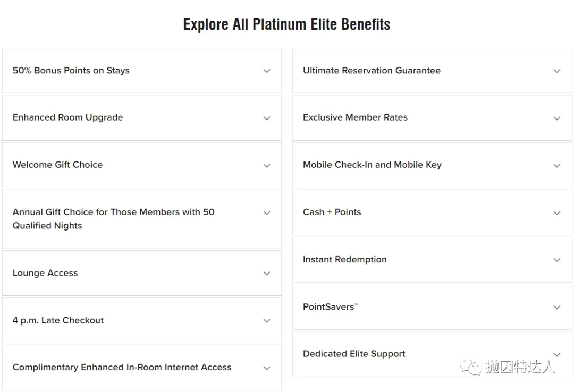Screen dimensions: 574x392
Task: Click the Explore All Platinum Elite Benefits heading
Action: coord(286,24)
